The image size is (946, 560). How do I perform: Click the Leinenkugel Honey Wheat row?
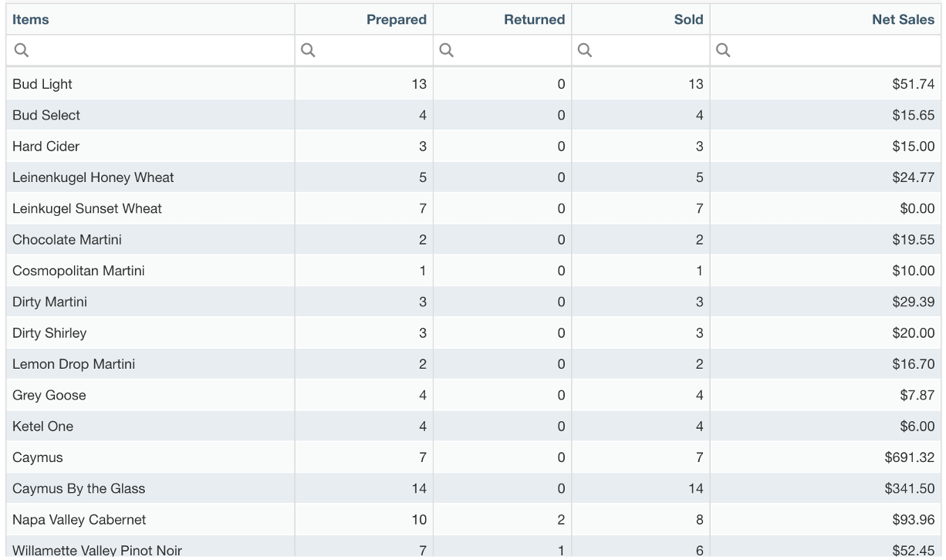click(93, 177)
